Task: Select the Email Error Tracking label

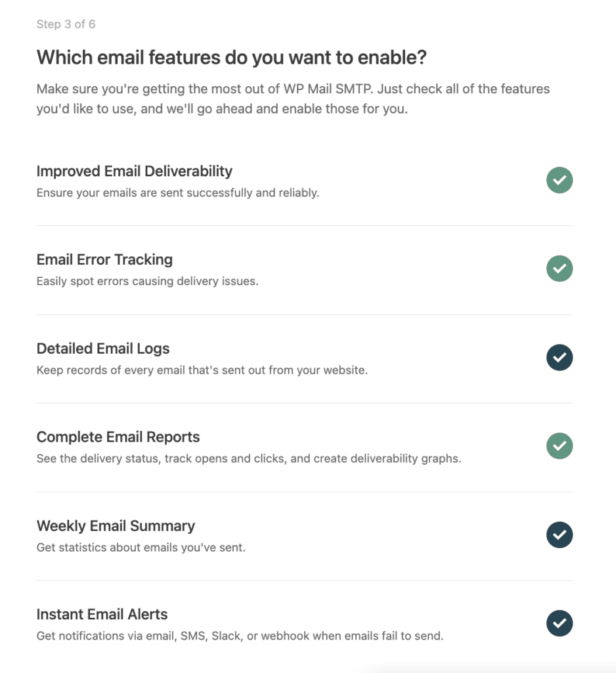Action: coord(104,260)
